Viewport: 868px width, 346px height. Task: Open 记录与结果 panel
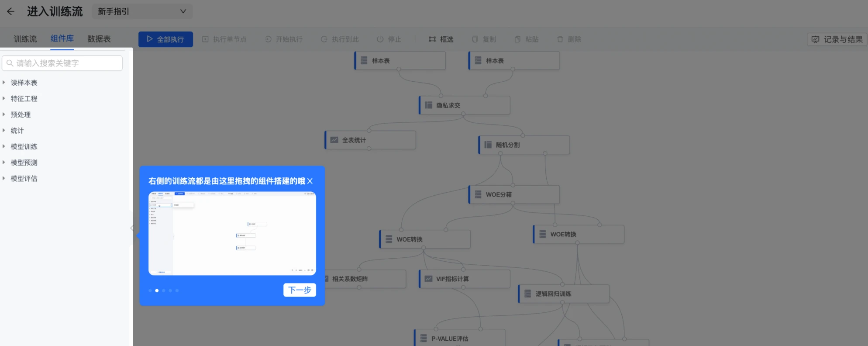click(x=837, y=39)
